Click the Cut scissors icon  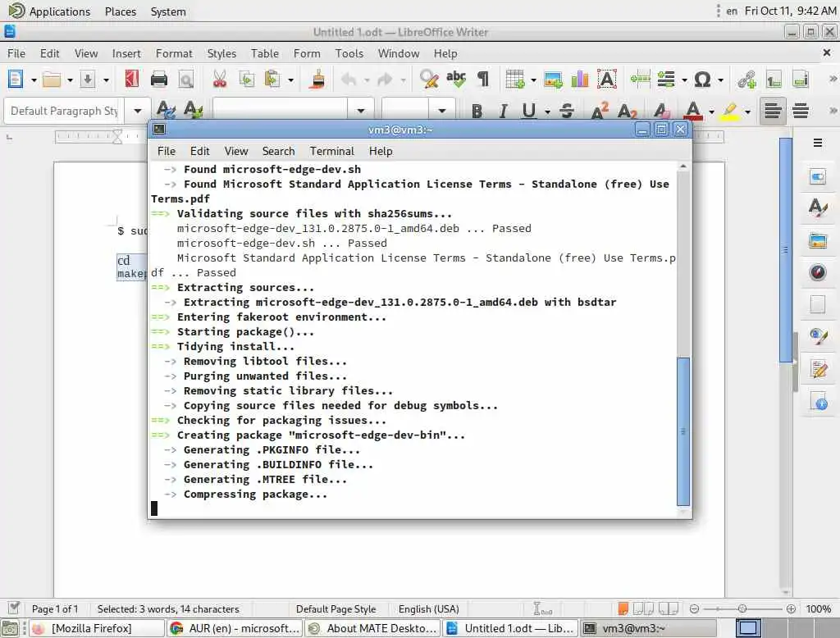tap(220, 80)
